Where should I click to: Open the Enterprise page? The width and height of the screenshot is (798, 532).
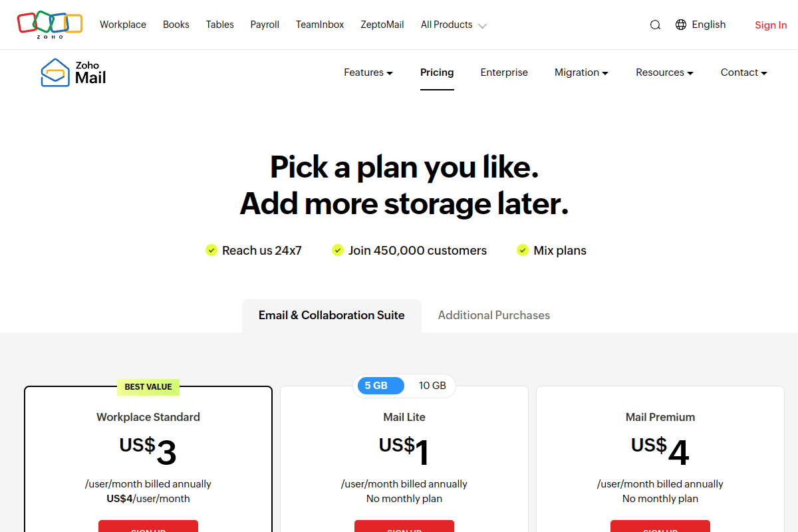pyautogui.click(x=504, y=72)
